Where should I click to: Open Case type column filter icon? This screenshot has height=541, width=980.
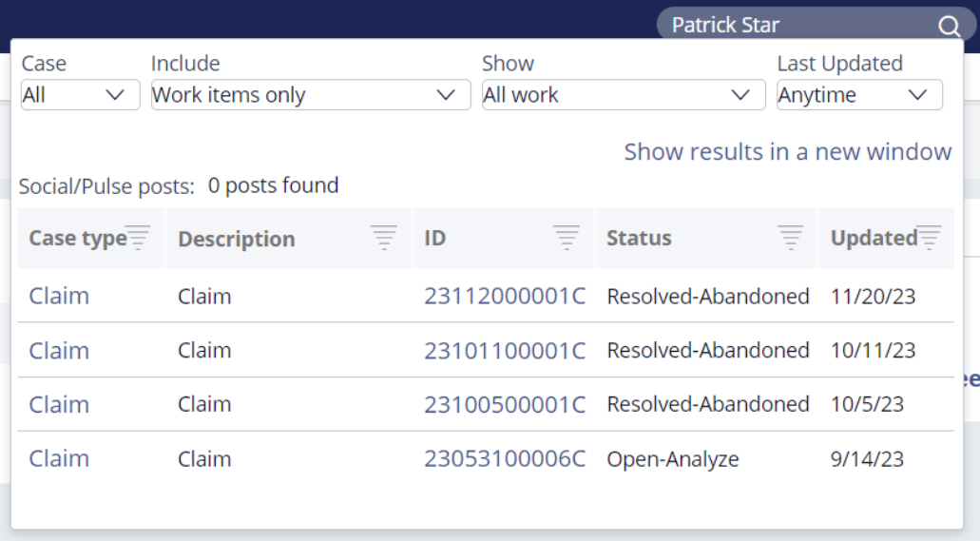coord(138,238)
